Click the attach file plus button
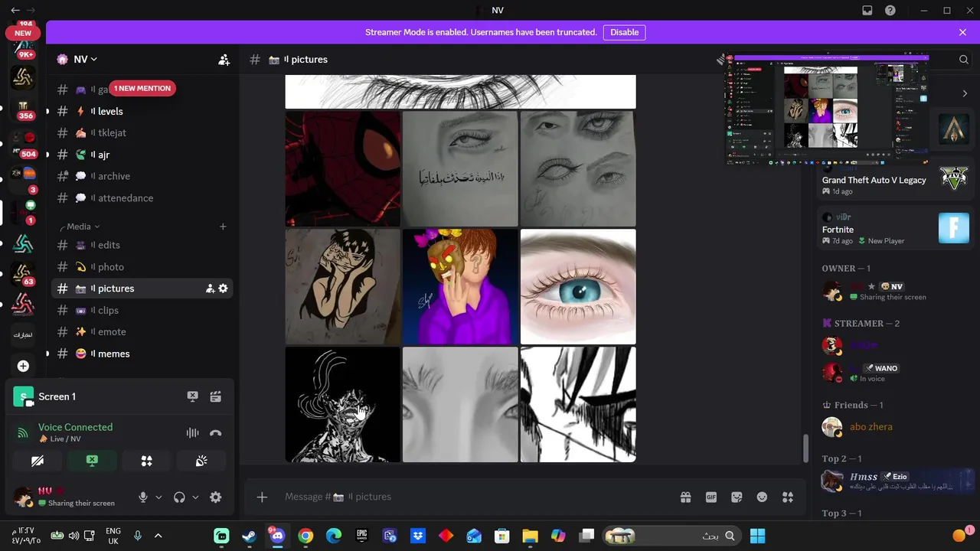 click(x=262, y=497)
